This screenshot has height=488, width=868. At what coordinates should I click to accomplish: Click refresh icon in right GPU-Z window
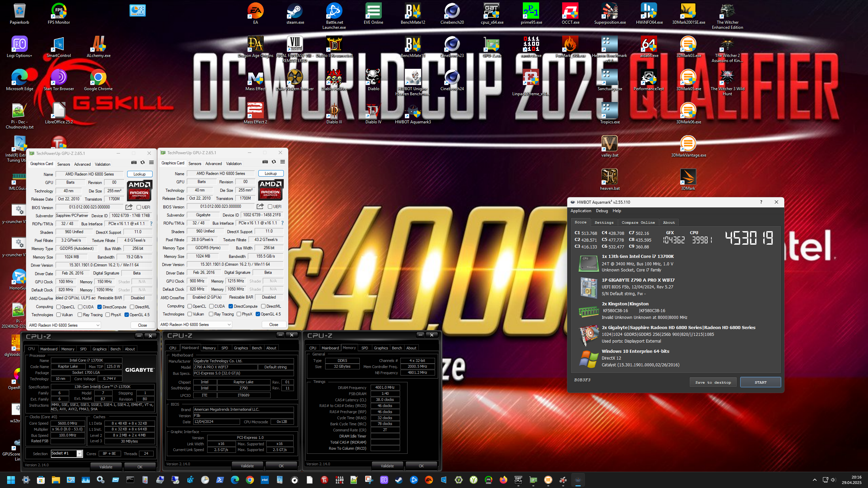click(274, 162)
